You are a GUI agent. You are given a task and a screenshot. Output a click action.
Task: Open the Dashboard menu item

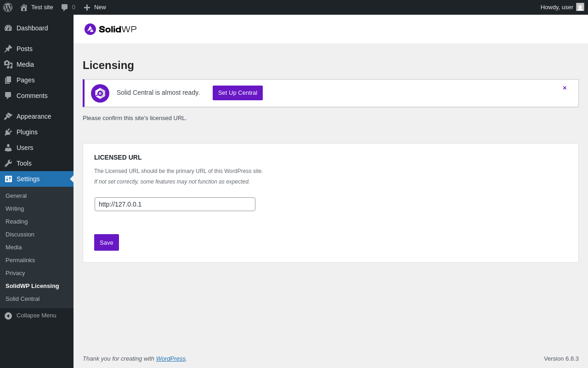point(32,28)
